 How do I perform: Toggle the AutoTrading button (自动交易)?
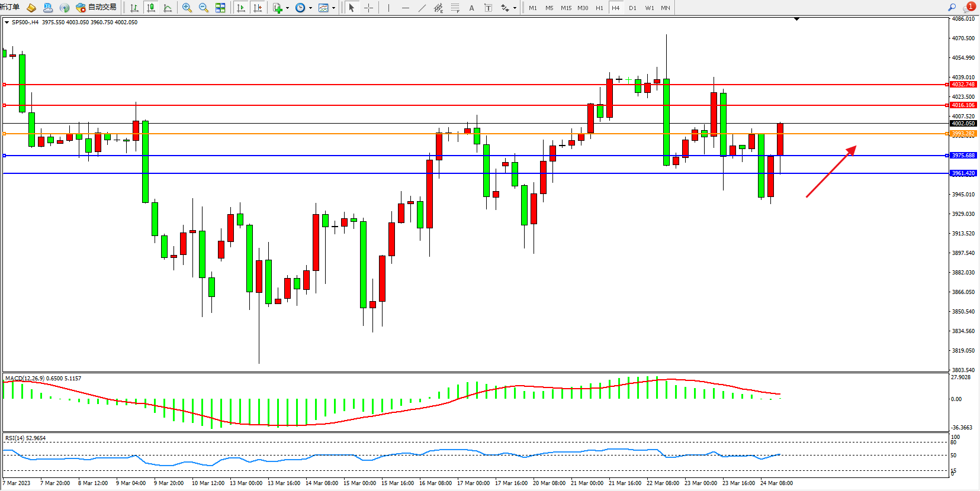click(x=97, y=8)
